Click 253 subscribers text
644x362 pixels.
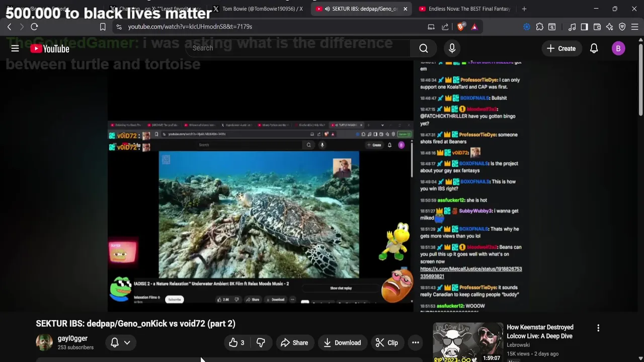75,347
